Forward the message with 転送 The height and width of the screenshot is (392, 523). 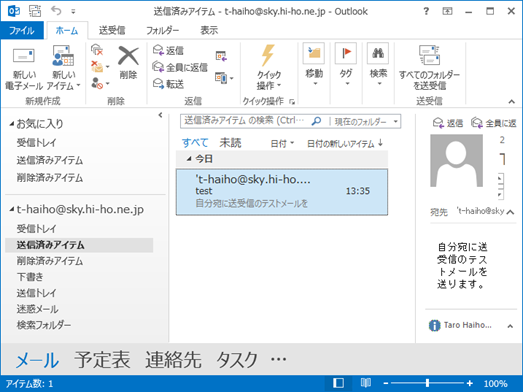[168, 84]
